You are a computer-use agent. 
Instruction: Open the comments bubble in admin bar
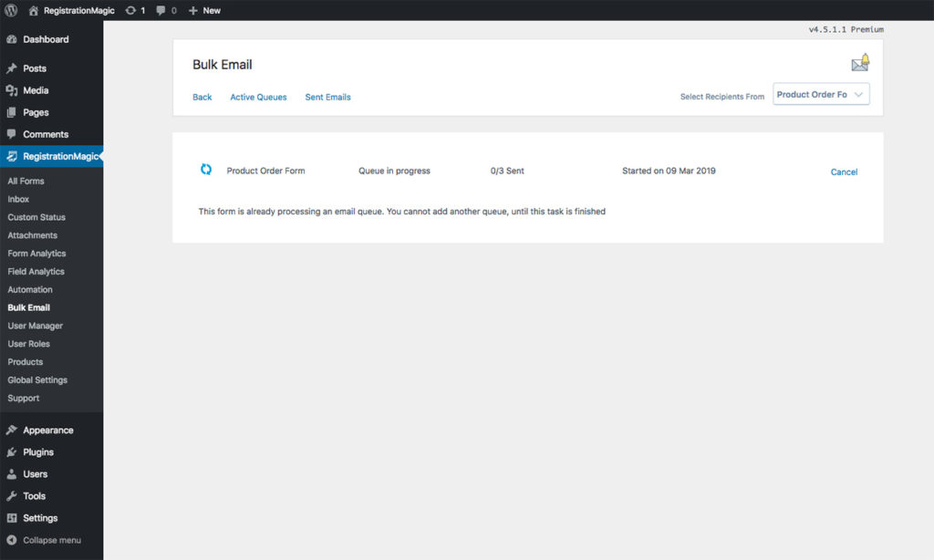(x=161, y=10)
